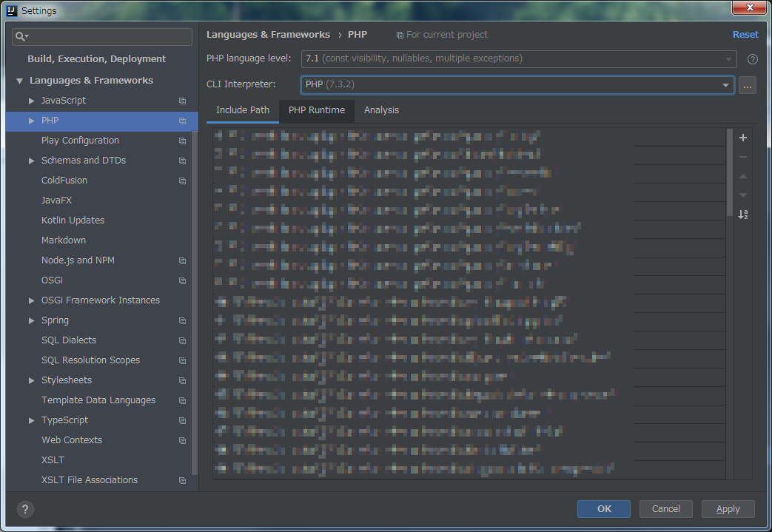The image size is (772, 532).
Task: Click the Reset link
Action: pyautogui.click(x=745, y=35)
